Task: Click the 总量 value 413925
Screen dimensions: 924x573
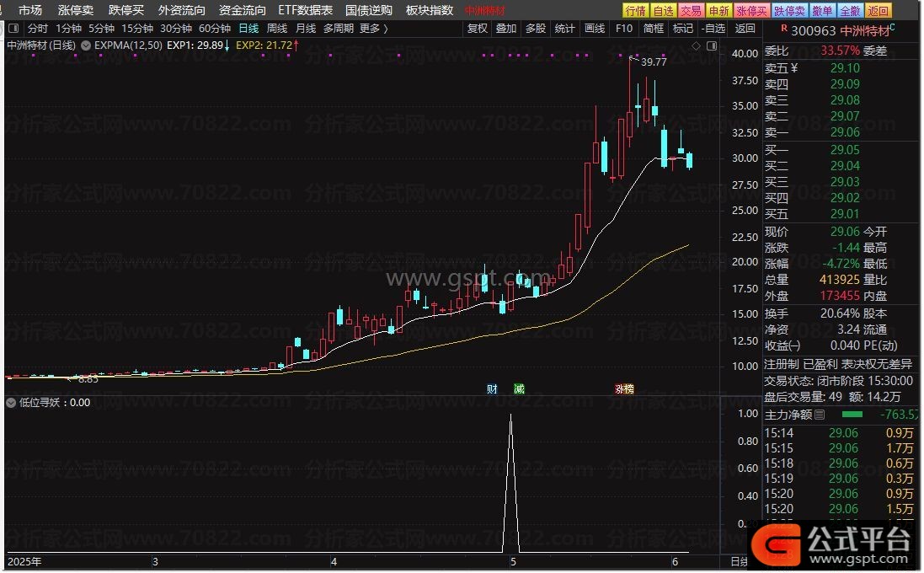Action: coord(840,280)
